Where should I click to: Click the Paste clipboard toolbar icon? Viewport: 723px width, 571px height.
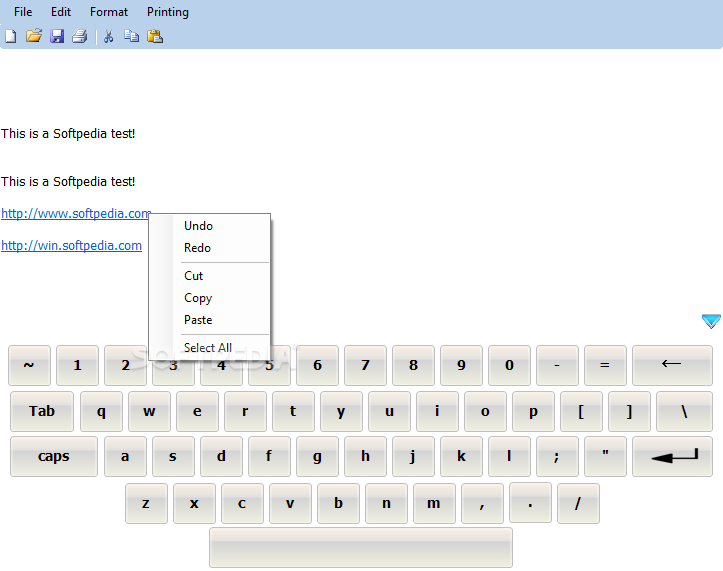click(x=155, y=36)
